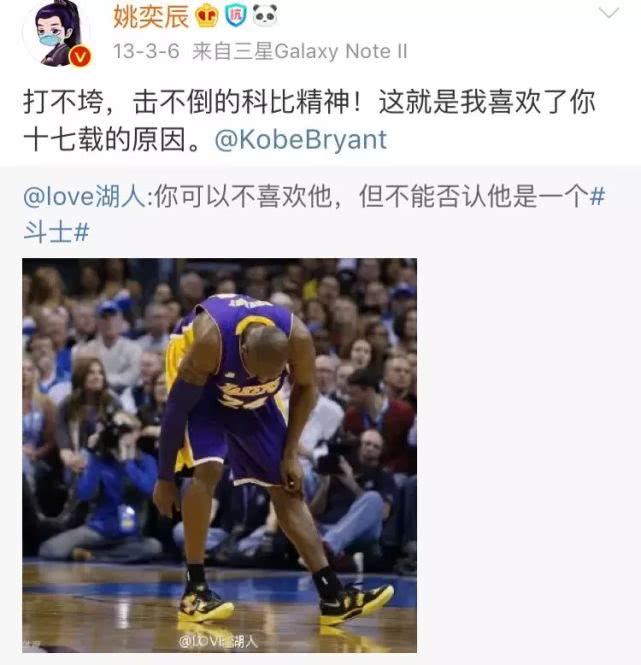Viewport: 641px width, 665px height.
Task: Open the @KobeBryant mention link
Action: coord(300,140)
